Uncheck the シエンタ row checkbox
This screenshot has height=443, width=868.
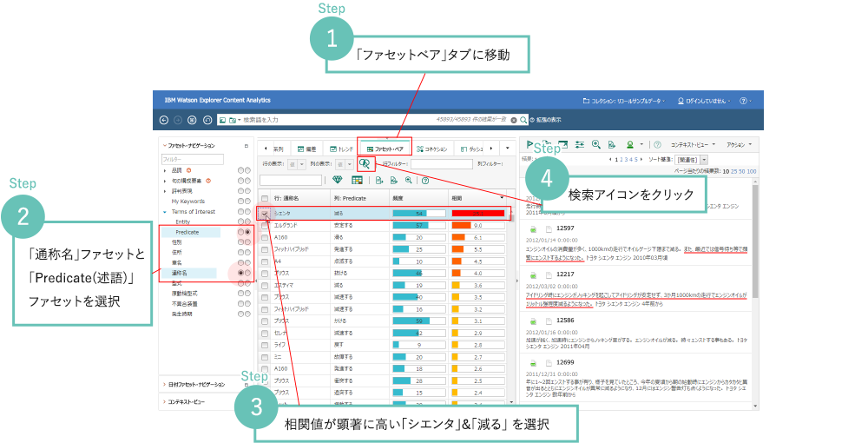pyautogui.click(x=265, y=213)
